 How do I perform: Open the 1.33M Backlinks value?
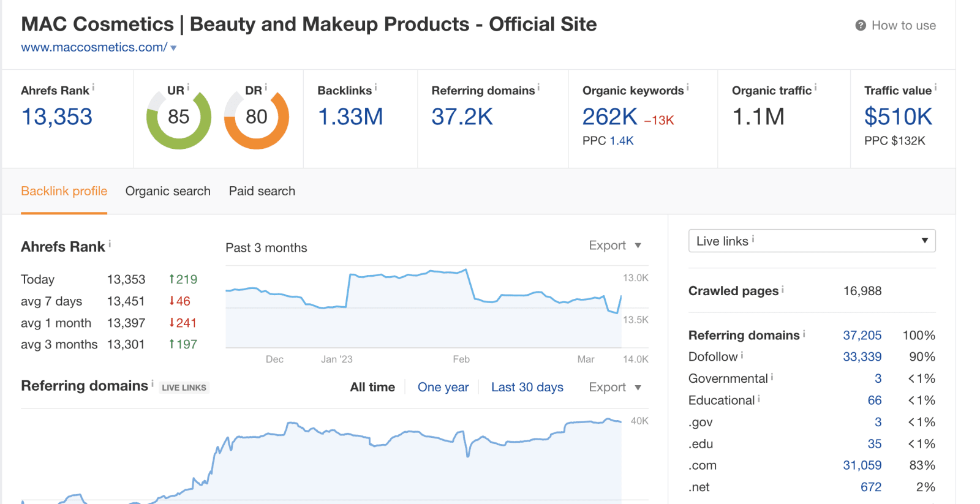[x=350, y=117]
